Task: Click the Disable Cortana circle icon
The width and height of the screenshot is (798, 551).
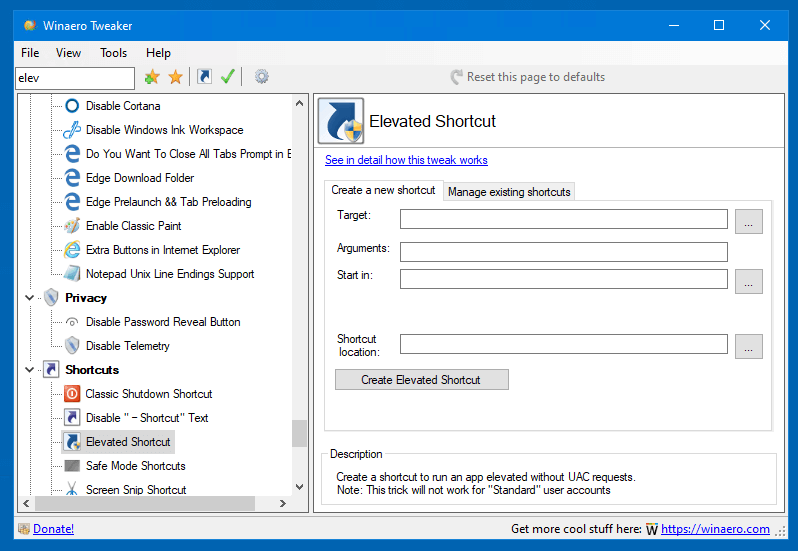Action: coord(72,106)
